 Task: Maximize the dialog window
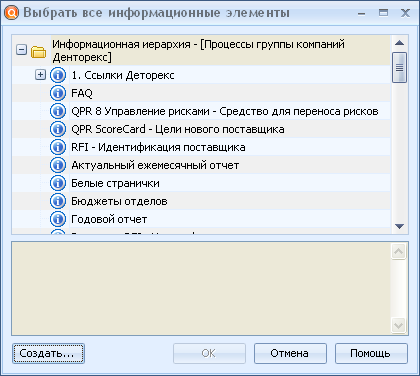(383, 13)
